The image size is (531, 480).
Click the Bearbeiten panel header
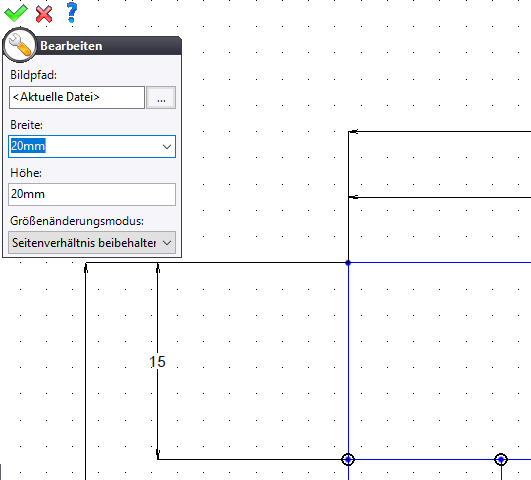coord(92,46)
